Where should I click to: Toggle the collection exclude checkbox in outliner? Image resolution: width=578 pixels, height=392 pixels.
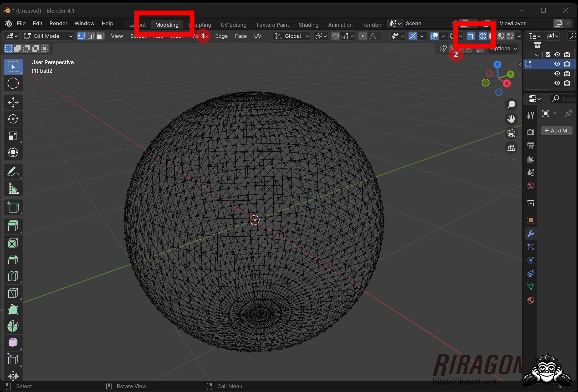pos(548,55)
